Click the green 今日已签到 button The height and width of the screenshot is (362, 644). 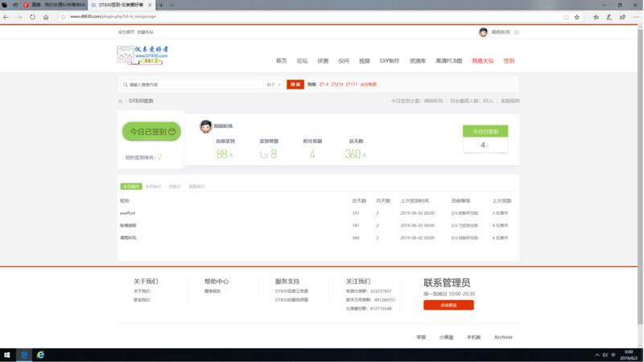click(x=151, y=131)
